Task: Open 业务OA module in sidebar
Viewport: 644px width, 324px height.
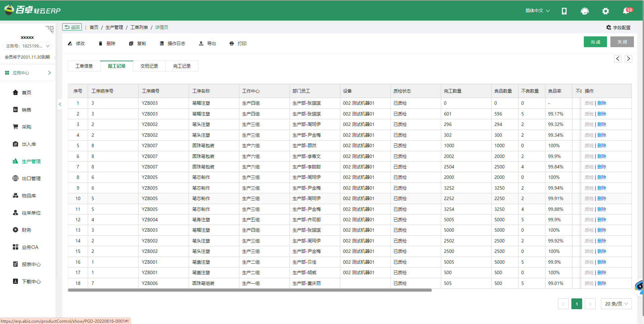Action: tap(26, 247)
